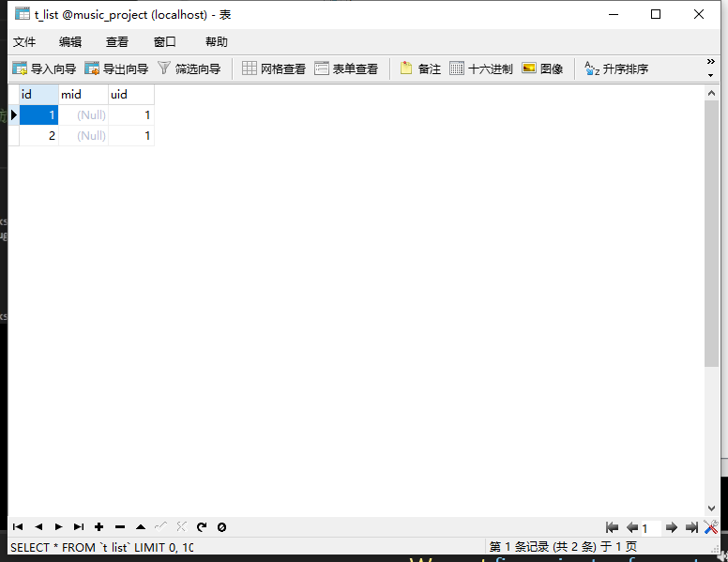
Task: Click the page number input field
Action: click(x=650, y=528)
